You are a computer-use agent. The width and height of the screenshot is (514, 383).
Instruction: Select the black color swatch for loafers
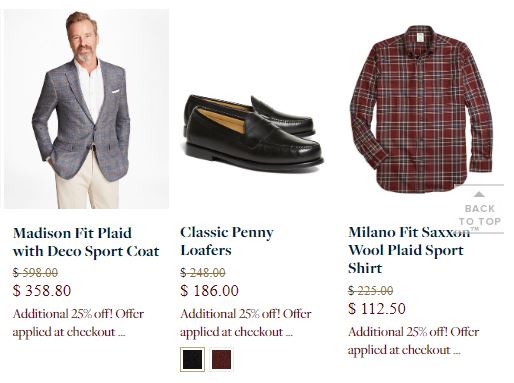point(192,359)
